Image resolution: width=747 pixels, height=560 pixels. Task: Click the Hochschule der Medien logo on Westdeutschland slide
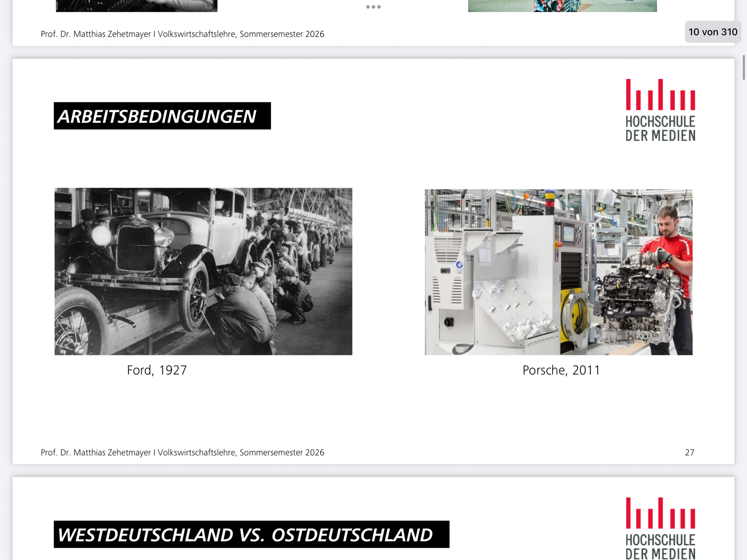coord(660,529)
